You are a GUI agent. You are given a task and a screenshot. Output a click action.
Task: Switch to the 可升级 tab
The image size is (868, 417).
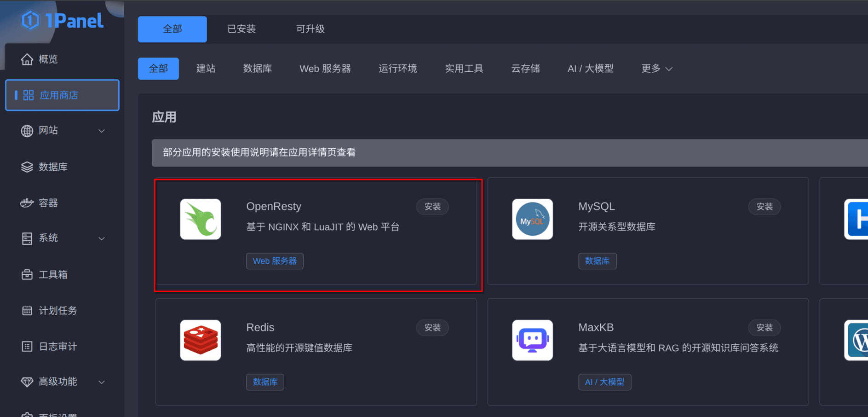tap(310, 29)
